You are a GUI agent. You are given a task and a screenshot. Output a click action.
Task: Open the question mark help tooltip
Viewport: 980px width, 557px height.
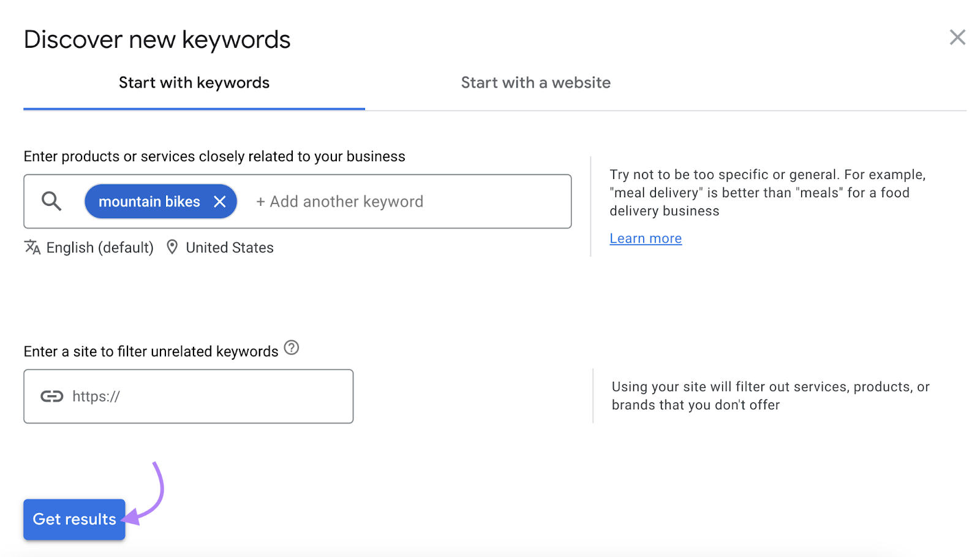pyautogui.click(x=292, y=348)
